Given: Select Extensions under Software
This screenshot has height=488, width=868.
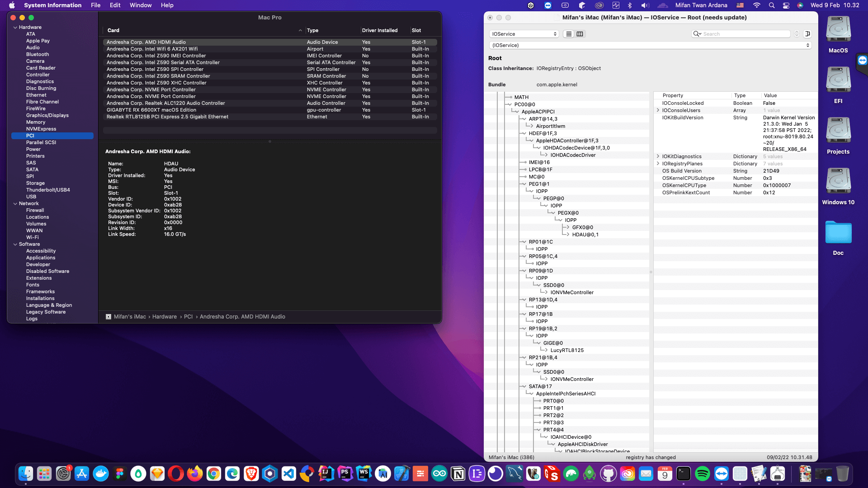Looking at the screenshot, I should pos(39,278).
